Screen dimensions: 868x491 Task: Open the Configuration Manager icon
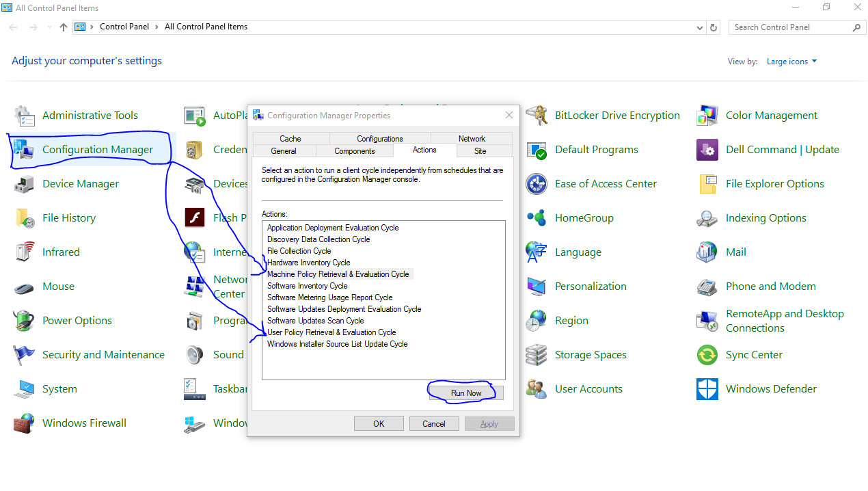(24, 150)
